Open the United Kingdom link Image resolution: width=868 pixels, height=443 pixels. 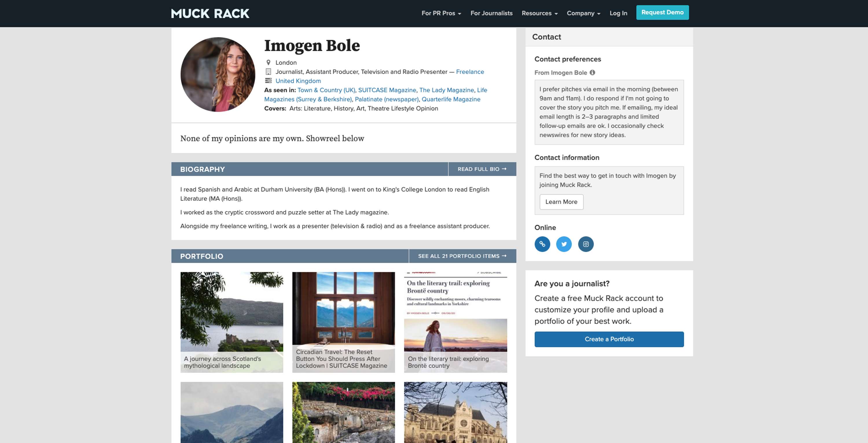pyautogui.click(x=298, y=81)
